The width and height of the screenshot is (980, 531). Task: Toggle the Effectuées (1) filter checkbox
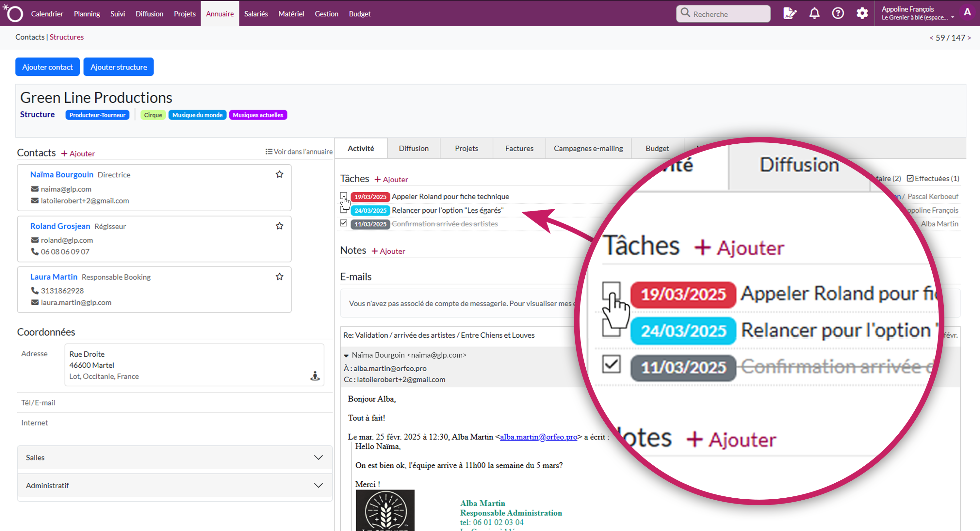(x=910, y=178)
